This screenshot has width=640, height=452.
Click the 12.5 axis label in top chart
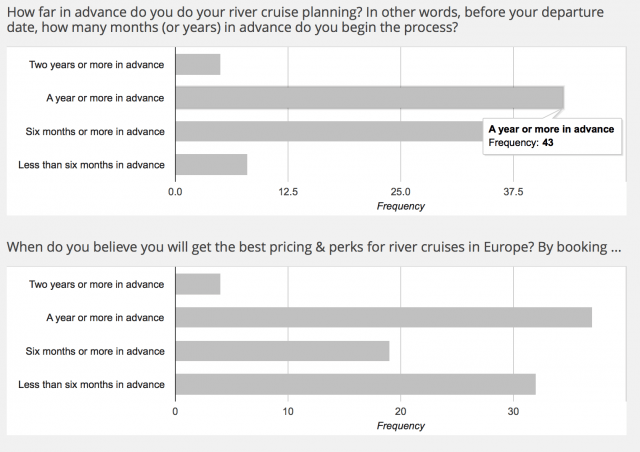(288, 192)
